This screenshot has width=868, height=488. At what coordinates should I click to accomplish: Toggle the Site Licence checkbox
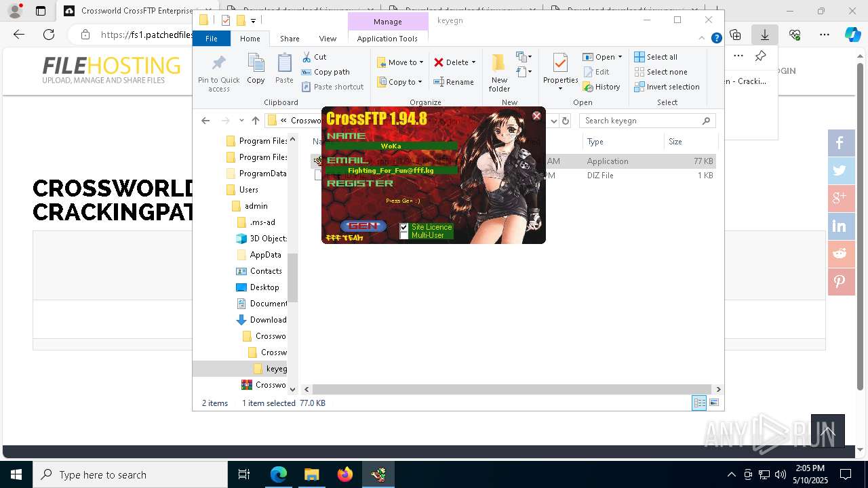tap(404, 227)
